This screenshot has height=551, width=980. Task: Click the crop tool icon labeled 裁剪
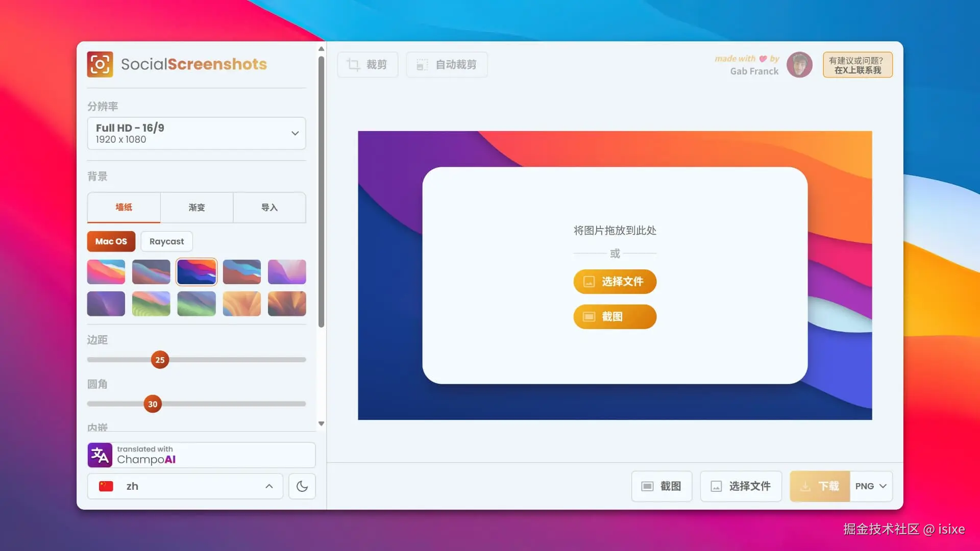coord(353,65)
